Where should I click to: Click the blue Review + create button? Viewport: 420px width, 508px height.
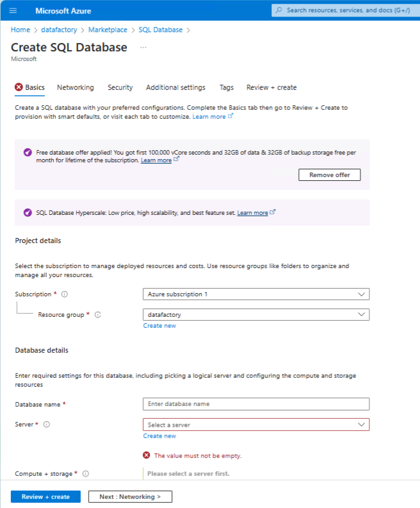click(x=46, y=496)
